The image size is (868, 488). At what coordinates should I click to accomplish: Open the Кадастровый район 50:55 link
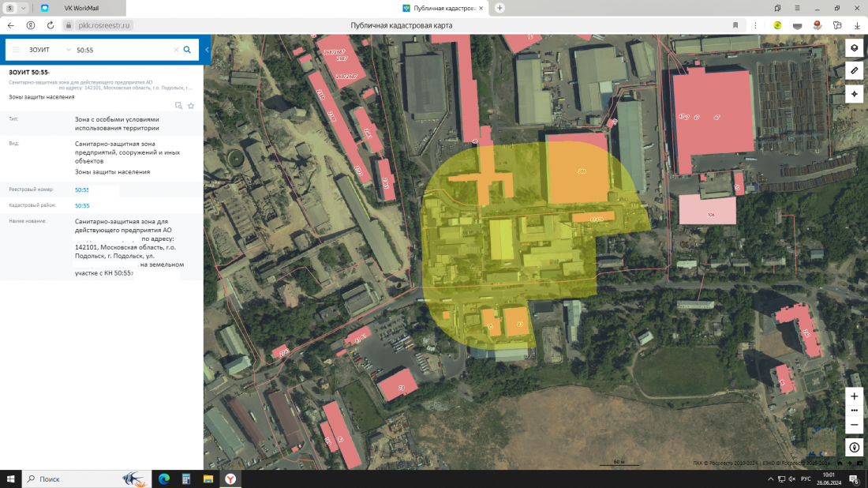82,205
